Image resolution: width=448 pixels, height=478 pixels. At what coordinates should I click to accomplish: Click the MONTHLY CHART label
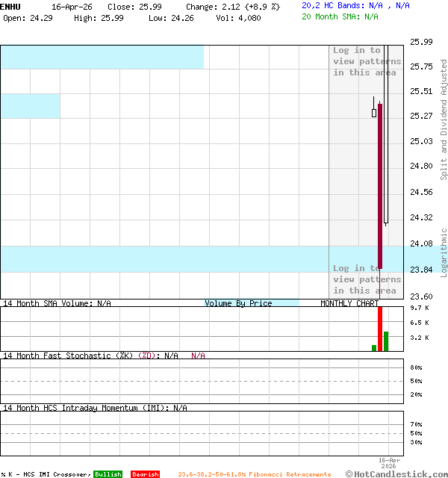click(x=349, y=303)
